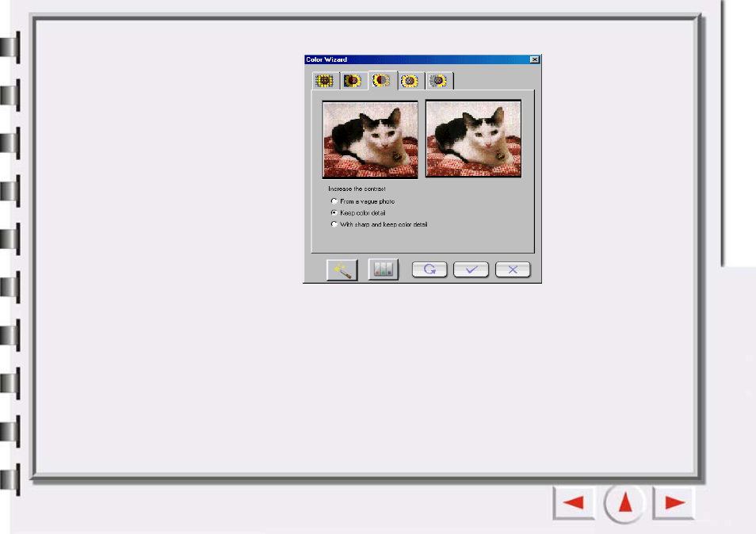Screen dimensions: 756x534
Task: Open the fourth sunflower tab
Action: tap(410, 81)
